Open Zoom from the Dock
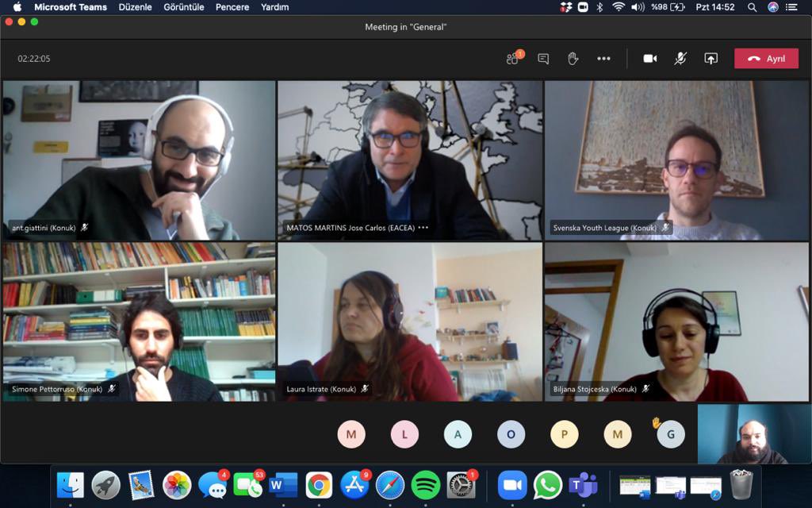 tap(512, 485)
